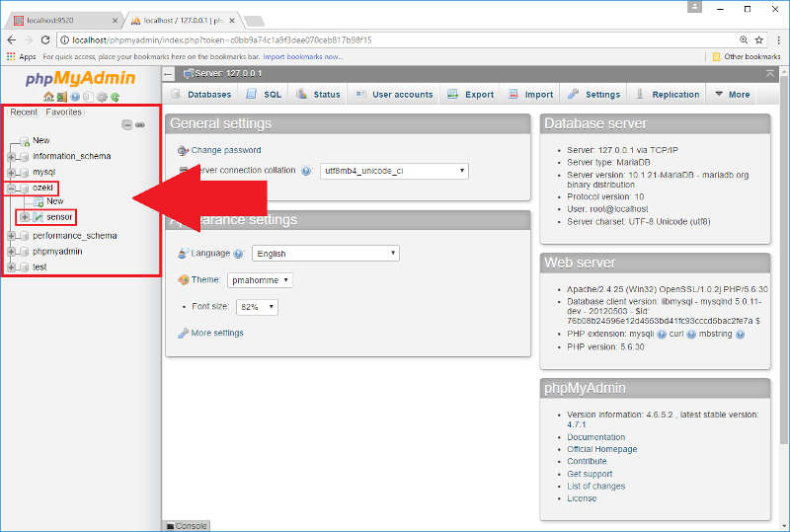The image size is (790, 532).
Task: Open phpMyAdmin documentation blue help icon in sidebar
Action: [75, 97]
